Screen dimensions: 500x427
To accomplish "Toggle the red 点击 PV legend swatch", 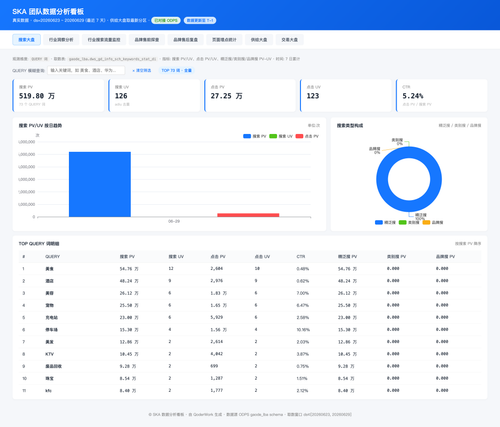I will pos(299,136).
